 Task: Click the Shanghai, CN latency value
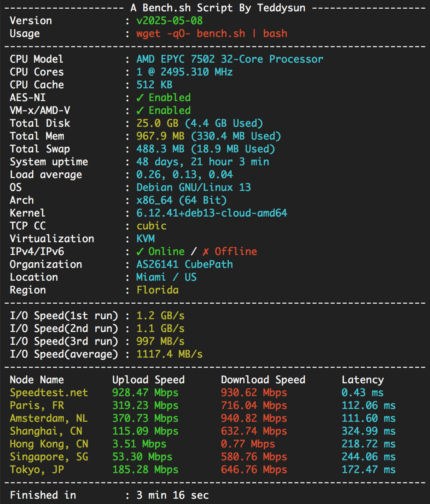369,431
